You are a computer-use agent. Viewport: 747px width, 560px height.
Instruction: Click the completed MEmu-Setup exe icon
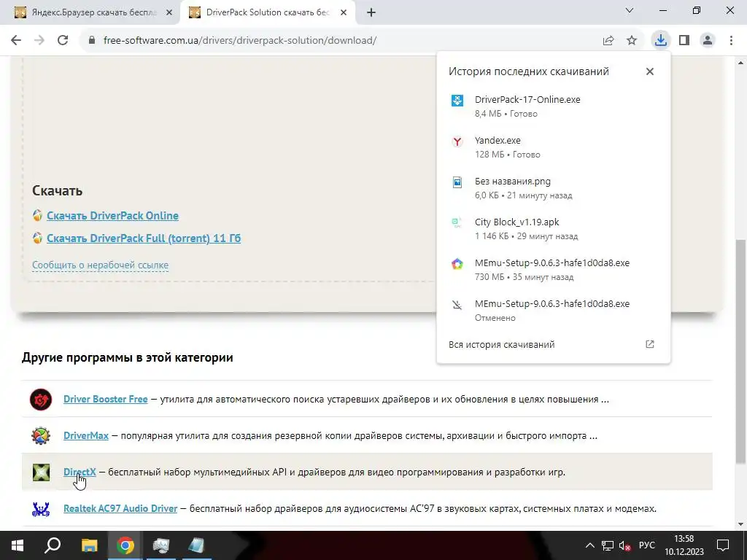pos(457,264)
